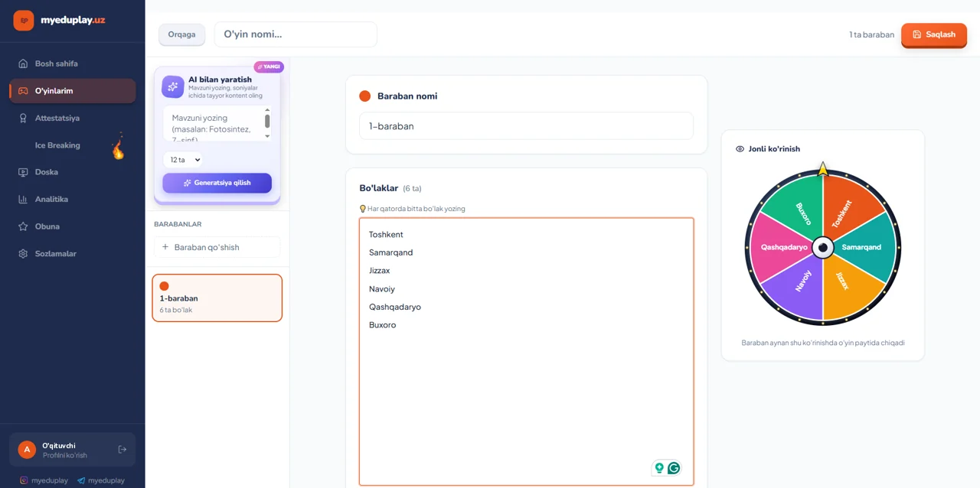This screenshot has width=980, height=488.
Task: Focus the O'yin nomi name field
Action: tap(296, 34)
